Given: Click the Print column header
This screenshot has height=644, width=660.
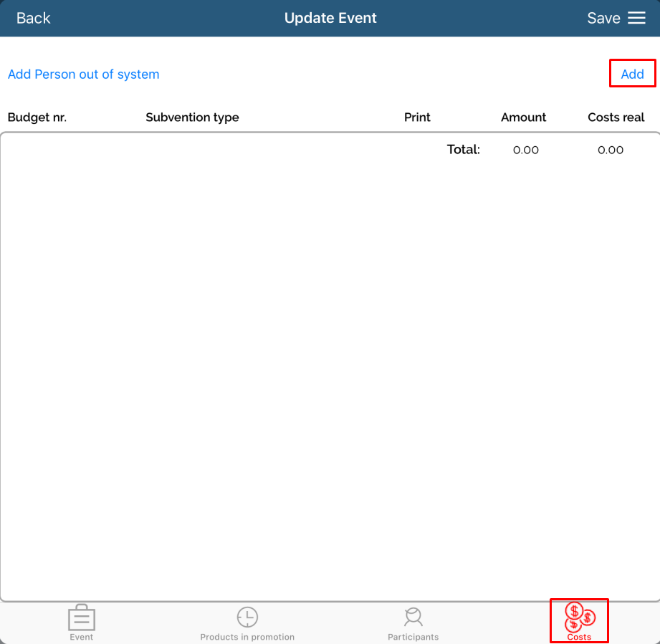Looking at the screenshot, I should [x=417, y=117].
